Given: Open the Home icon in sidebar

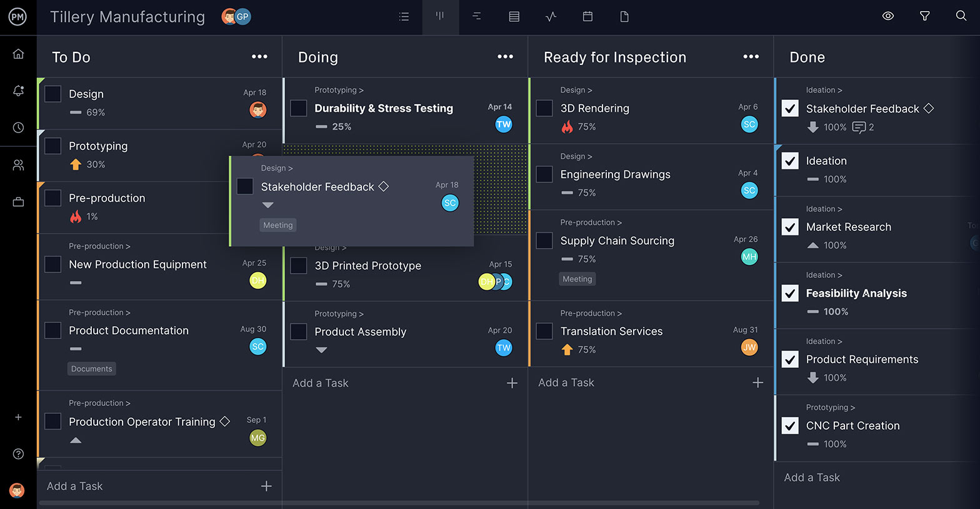Looking at the screenshot, I should (18, 54).
